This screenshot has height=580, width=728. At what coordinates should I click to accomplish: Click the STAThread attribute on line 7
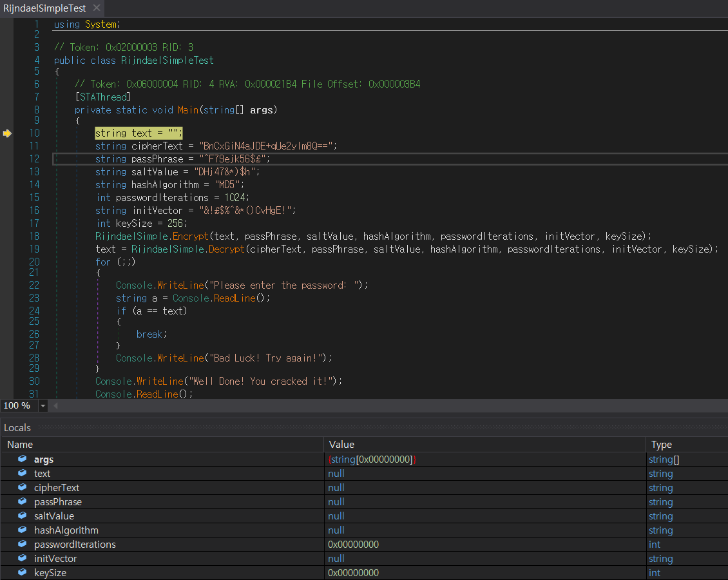102,97
